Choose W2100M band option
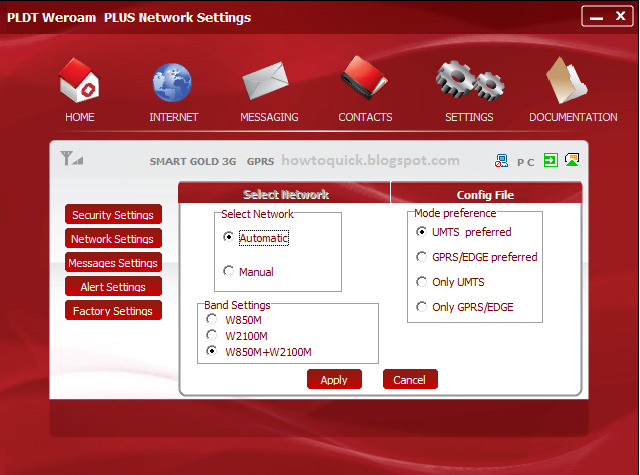640x475 pixels. [x=211, y=335]
